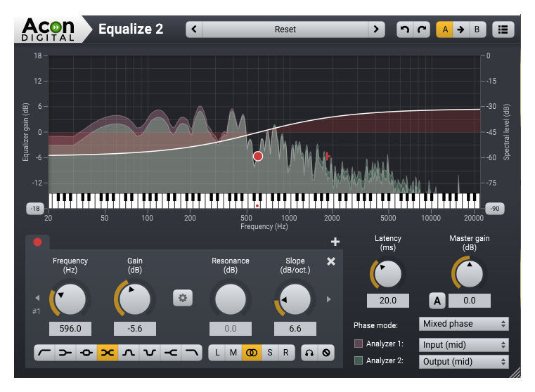Set band channel to M
Image resolution: width=535 pixels, height=392 pixels.
[233, 353]
